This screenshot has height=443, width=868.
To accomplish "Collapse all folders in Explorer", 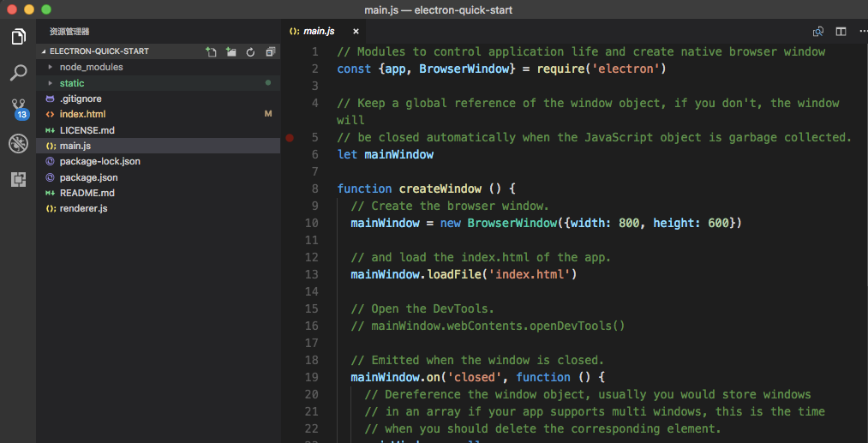I will point(270,51).
